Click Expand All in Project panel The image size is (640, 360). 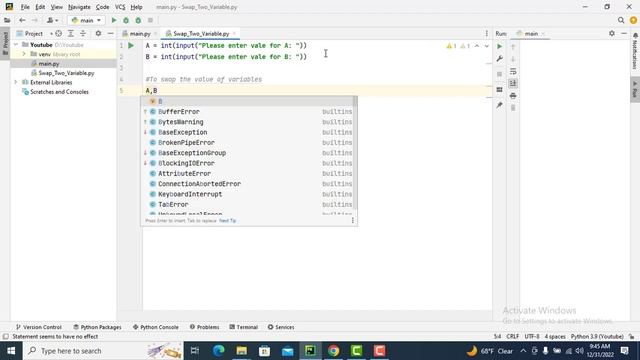[71, 33]
